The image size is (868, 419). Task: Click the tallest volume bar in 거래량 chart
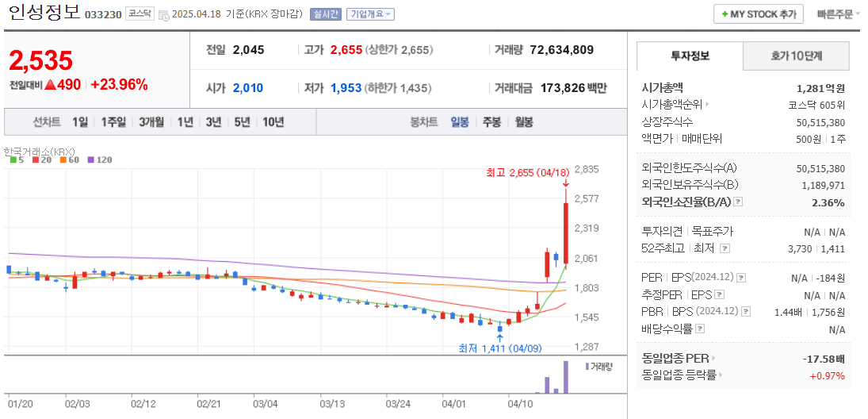tap(566, 378)
